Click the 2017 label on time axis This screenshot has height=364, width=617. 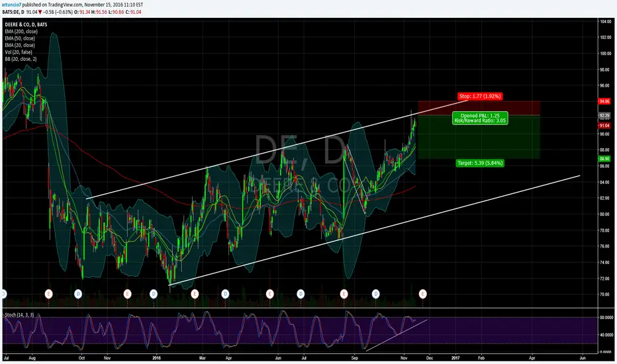pos(455,358)
